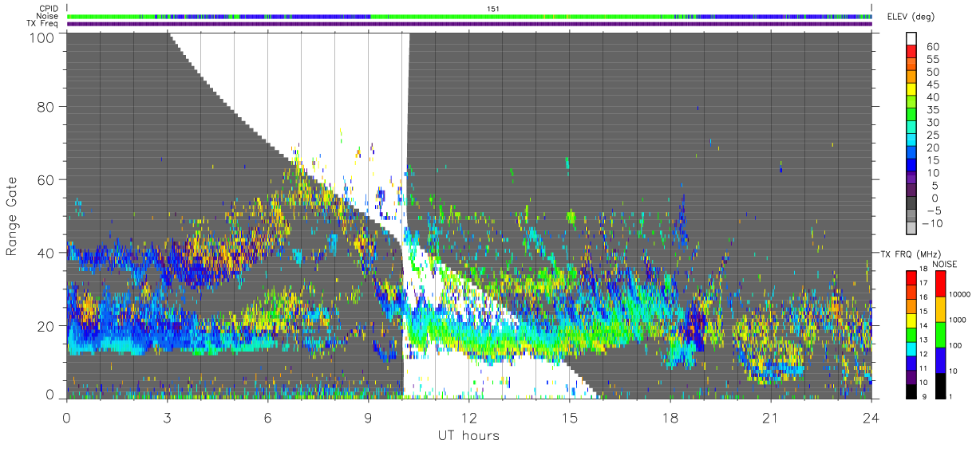Click the CPID value 151
The image size is (980, 452).
click(x=492, y=9)
